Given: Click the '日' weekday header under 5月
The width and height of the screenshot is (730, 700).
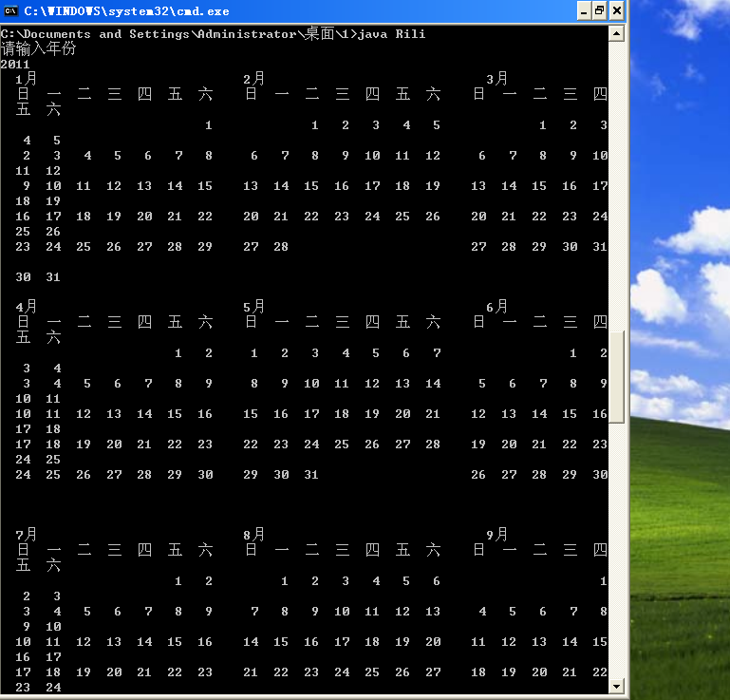Looking at the screenshot, I should [251, 322].
